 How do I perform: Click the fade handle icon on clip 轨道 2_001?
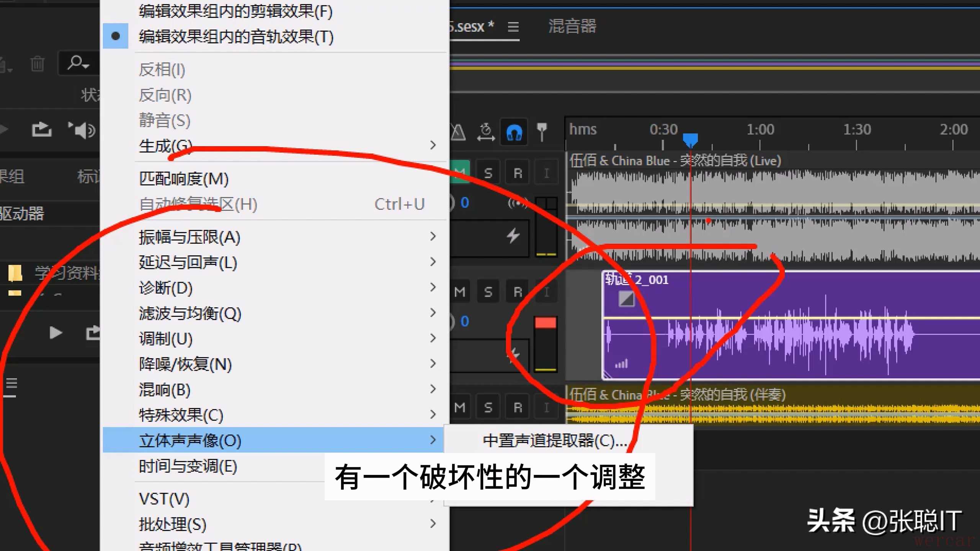point(626,299)
